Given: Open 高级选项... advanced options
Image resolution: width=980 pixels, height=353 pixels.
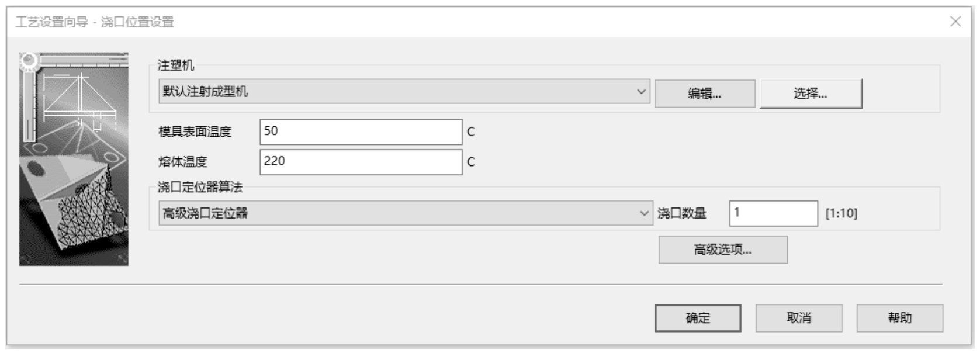Looking at the screenshot, I should [723, 250].
